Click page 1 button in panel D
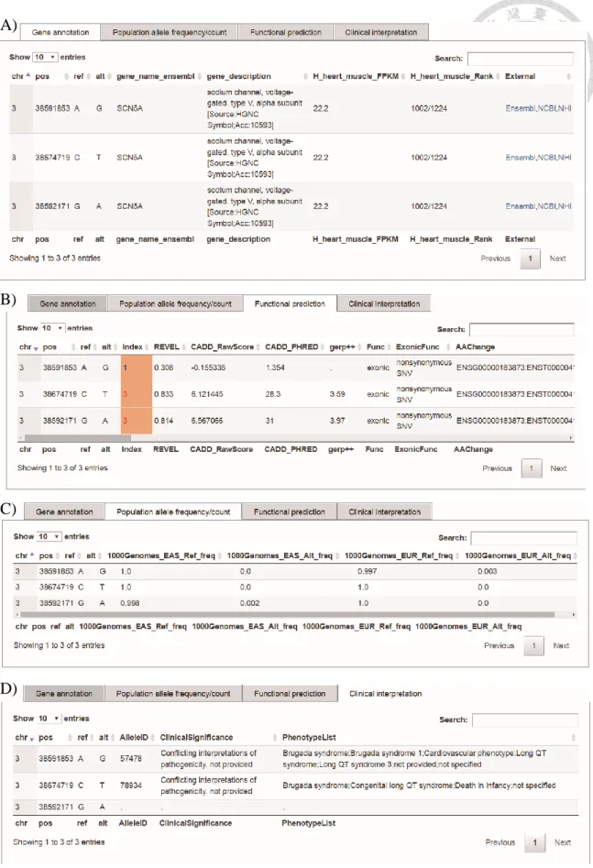 (x=535, y=842)
